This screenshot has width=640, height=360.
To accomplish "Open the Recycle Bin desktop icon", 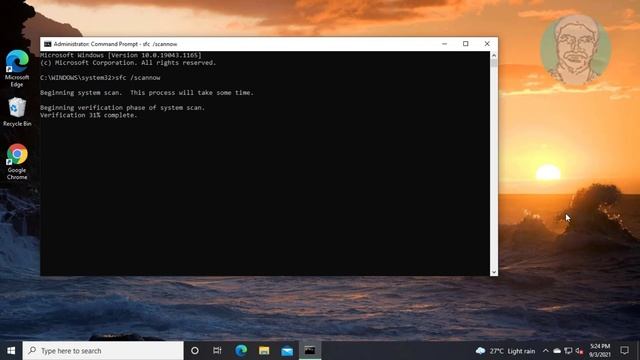I will [17, 112].
